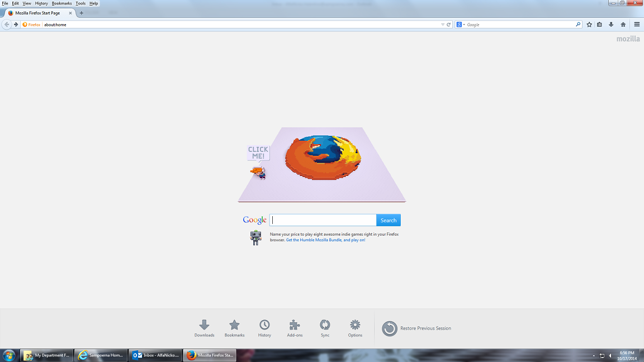644x362 pixels.
Task: Focus the Google search field on start page
Action: pyautogui.click(x=323, y=221)
